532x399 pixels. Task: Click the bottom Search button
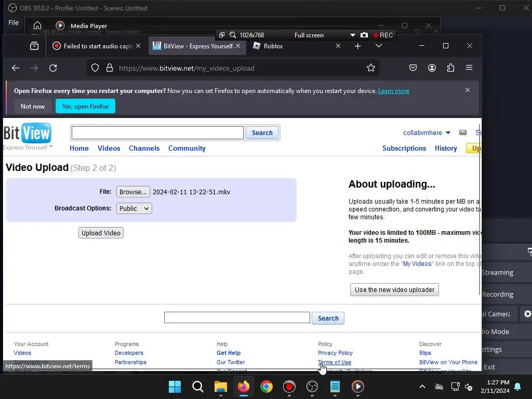click(328, 318)
